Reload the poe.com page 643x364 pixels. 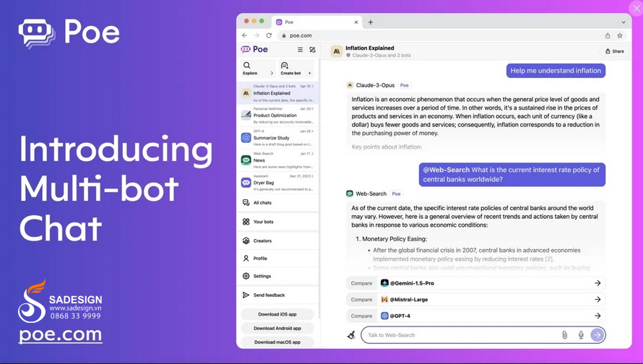pyautogui.click(x=269, y=35)
